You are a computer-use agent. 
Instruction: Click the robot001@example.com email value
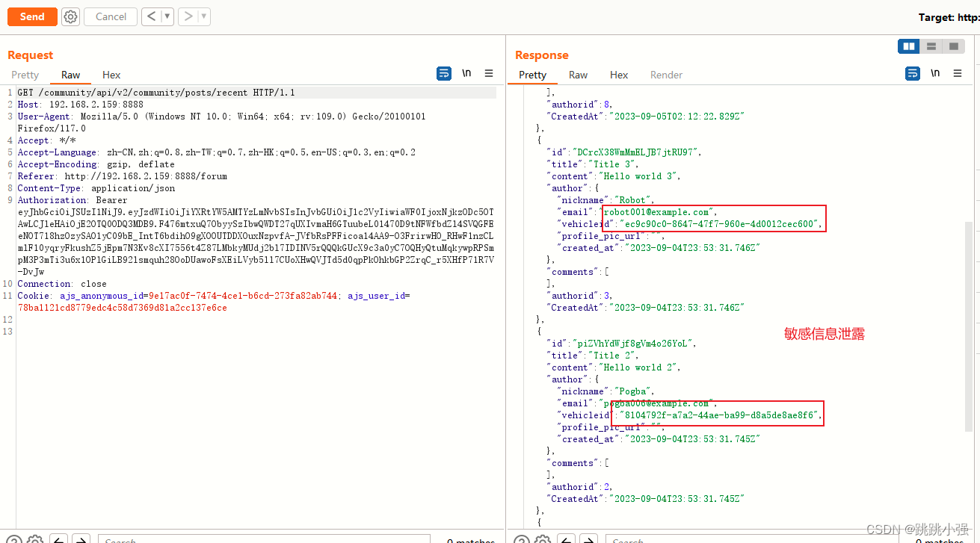pyautogui.click(x=659, y=212)
